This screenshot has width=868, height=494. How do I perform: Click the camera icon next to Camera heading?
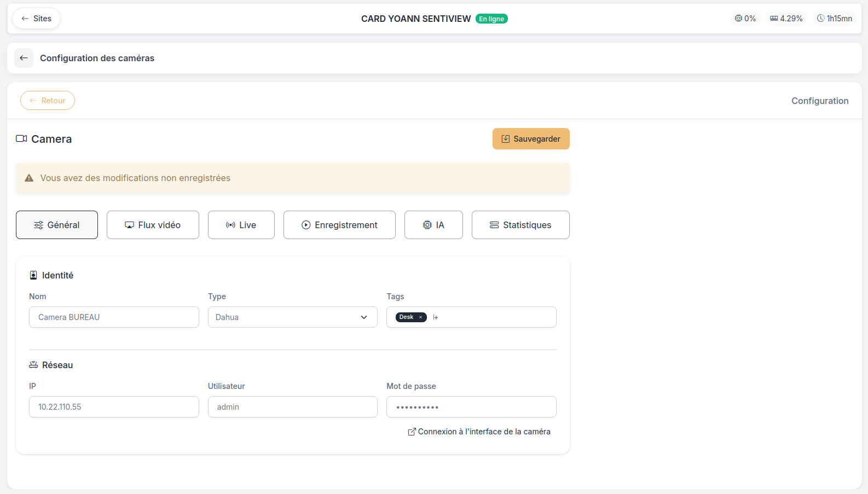tap(21, 139)
